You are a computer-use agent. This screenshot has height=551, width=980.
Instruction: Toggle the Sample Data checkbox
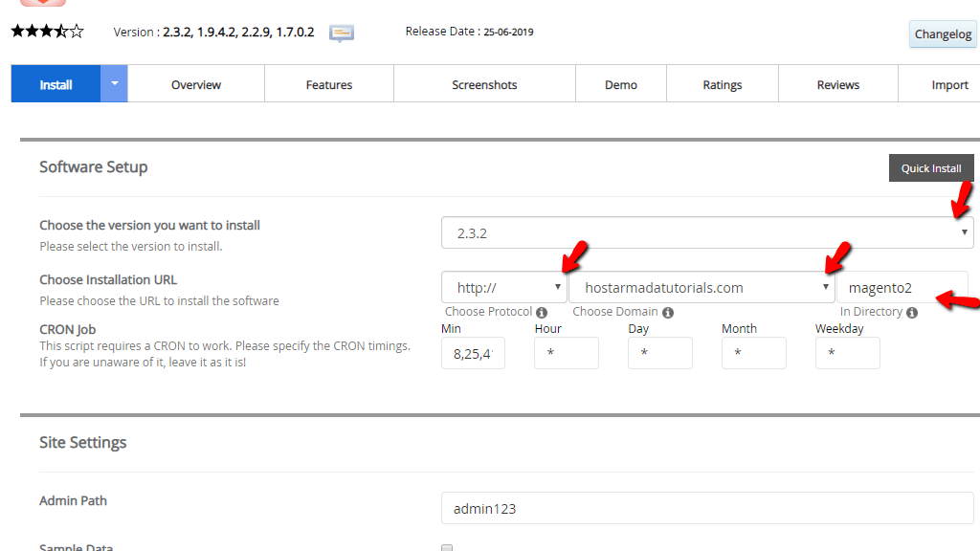tap(447, 548)
